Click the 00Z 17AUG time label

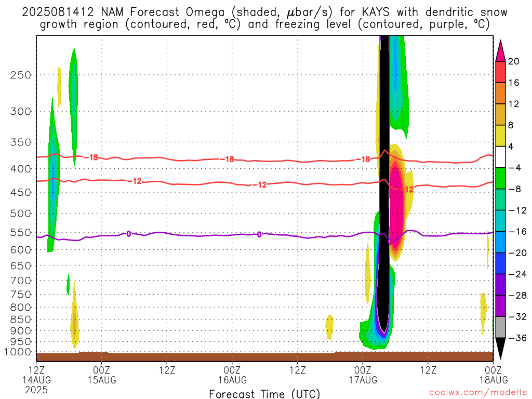click(x=363, y=375)
